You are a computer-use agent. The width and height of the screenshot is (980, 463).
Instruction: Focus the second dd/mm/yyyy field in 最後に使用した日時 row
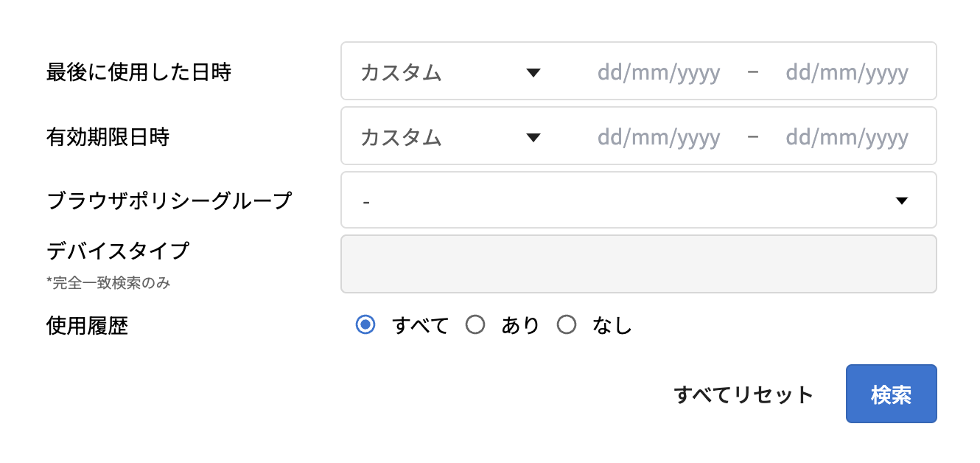click(847, 71)
